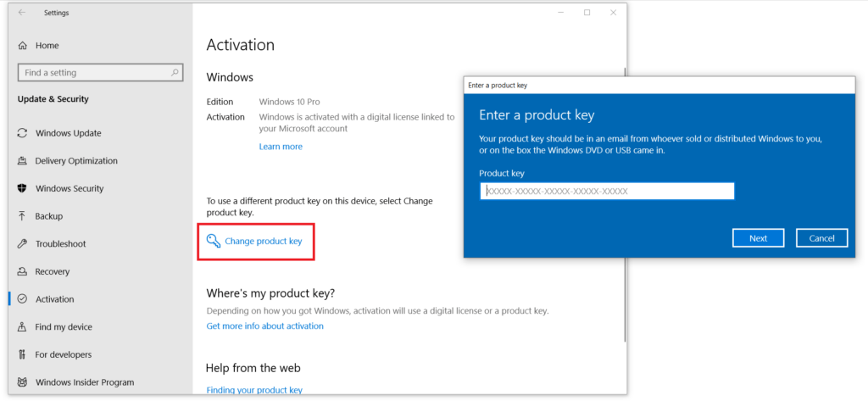Open Finding your product key link
This screenshot has height=401, width=868.
pos(254,390)
